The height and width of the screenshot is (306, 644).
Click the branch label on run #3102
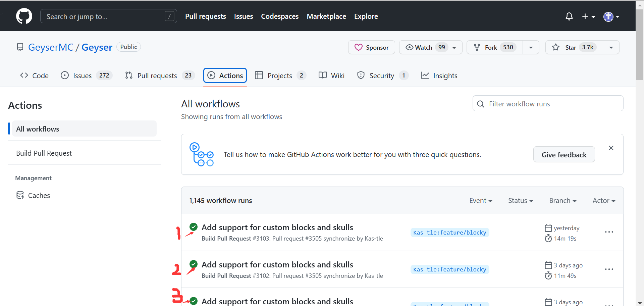pyautogui.click(x=450, y=269)
